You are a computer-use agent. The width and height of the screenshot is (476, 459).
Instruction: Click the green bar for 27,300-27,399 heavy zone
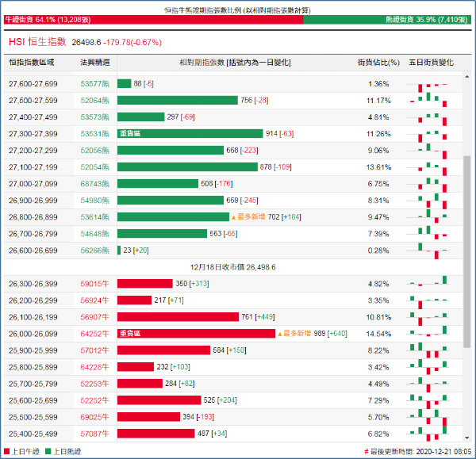coord(190,133)
